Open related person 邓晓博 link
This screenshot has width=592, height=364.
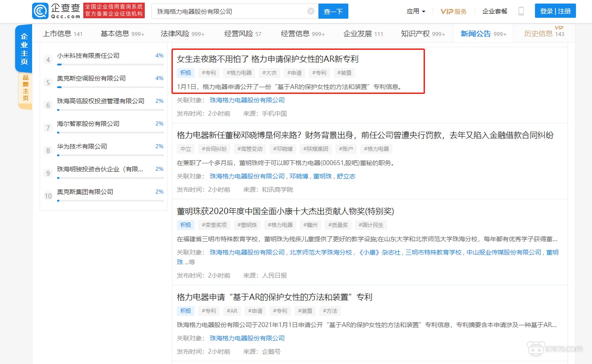coord(299,176)
